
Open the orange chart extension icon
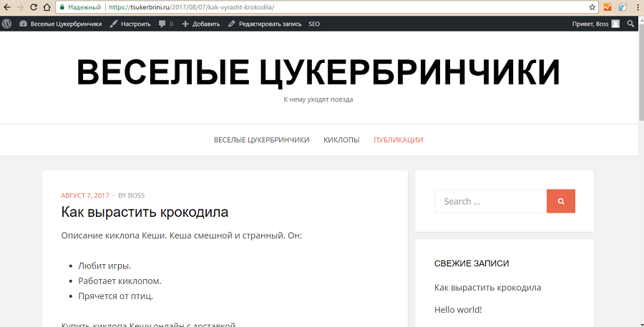click(608, 7)
